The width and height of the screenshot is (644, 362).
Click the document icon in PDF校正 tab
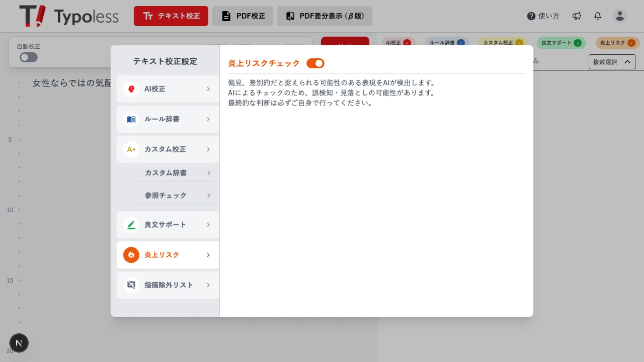pos(226,16)
